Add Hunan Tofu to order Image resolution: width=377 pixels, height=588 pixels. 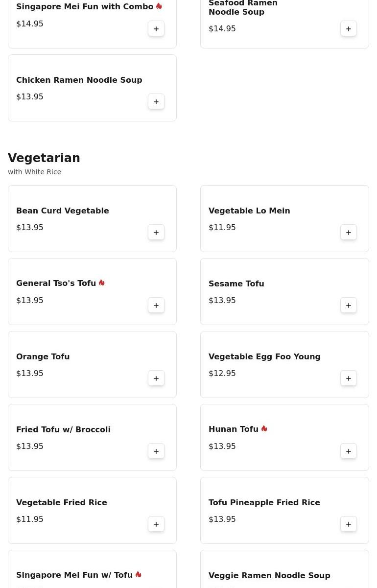349,451
